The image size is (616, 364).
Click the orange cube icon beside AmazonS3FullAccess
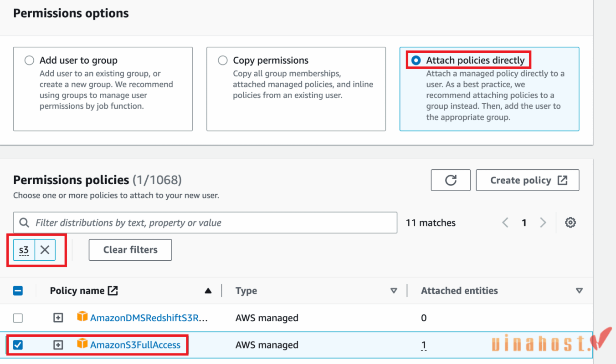pos(82,344)
